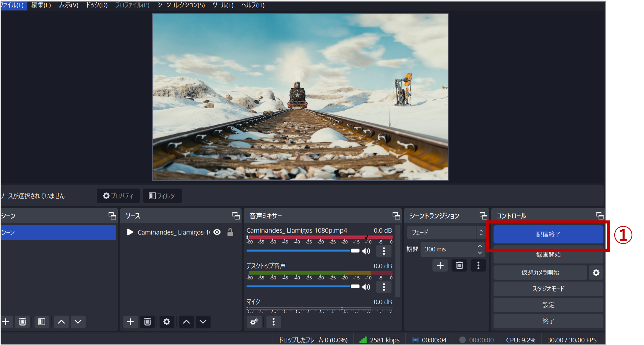Open フィルタ button below preview
This screenshot has height=345, width=644.
[x=162, y=196]
